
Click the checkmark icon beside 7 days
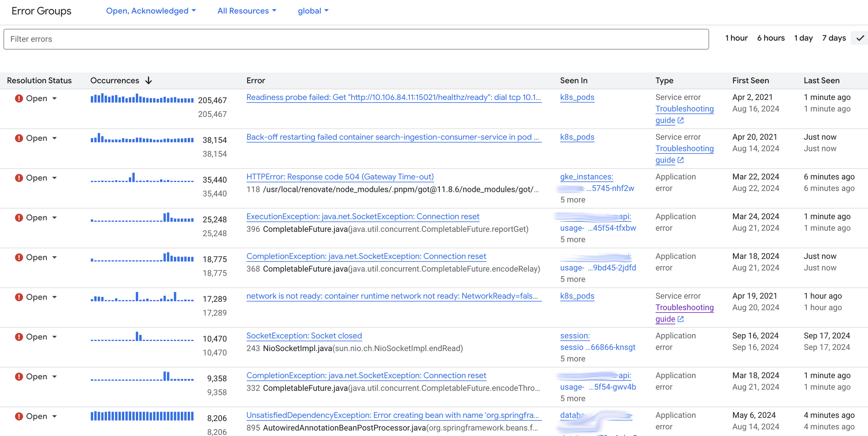[860, 38]
